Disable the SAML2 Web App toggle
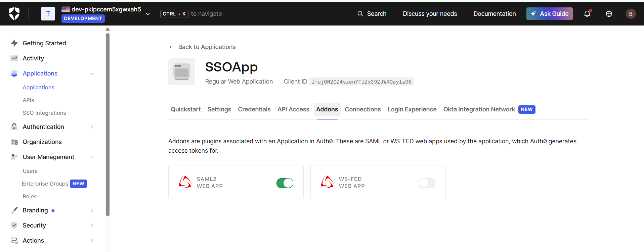This screenshot has width=644, height=252. coord(285,183)
